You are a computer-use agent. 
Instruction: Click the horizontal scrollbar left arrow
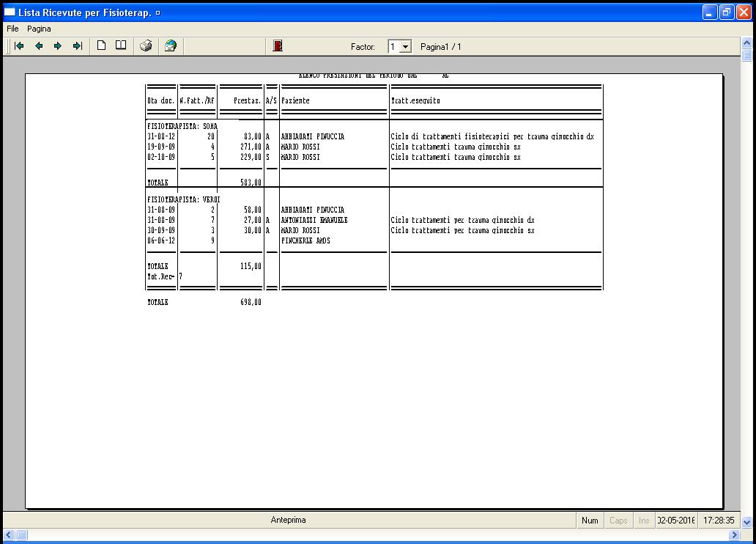9,534
